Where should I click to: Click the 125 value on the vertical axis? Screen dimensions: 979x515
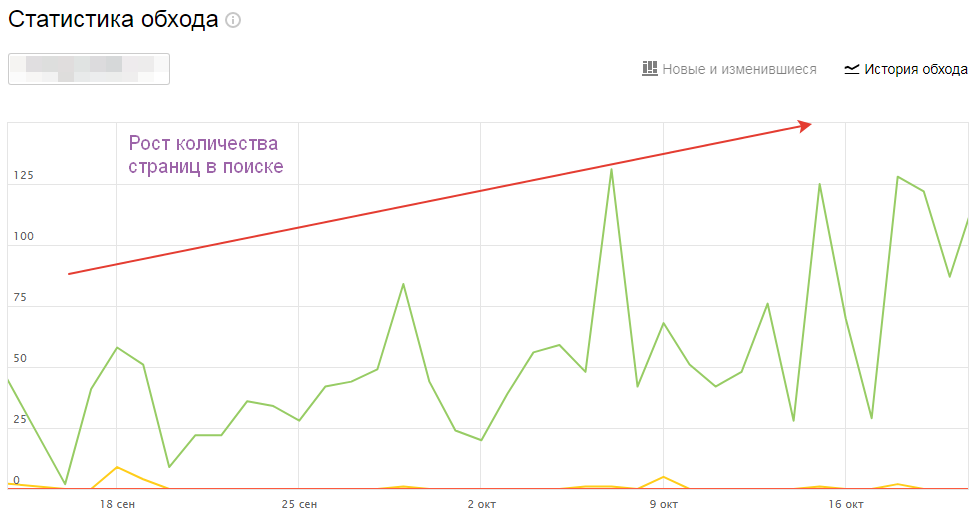click(x=23, y=176)
